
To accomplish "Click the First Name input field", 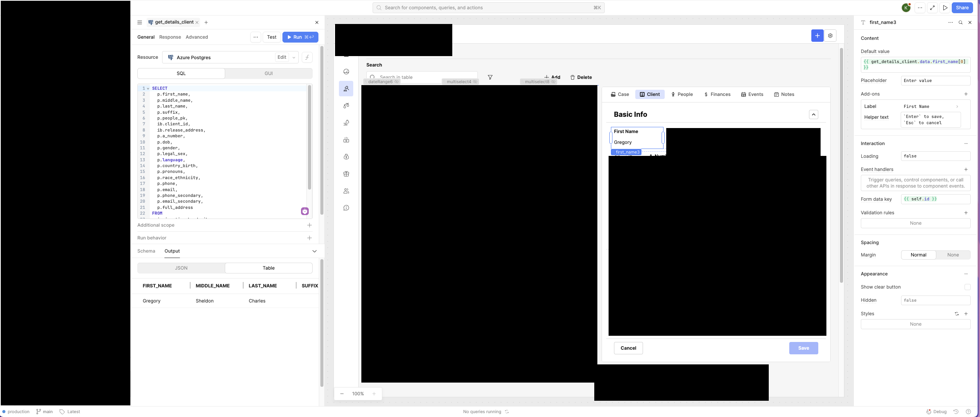I will coord(636,142).
